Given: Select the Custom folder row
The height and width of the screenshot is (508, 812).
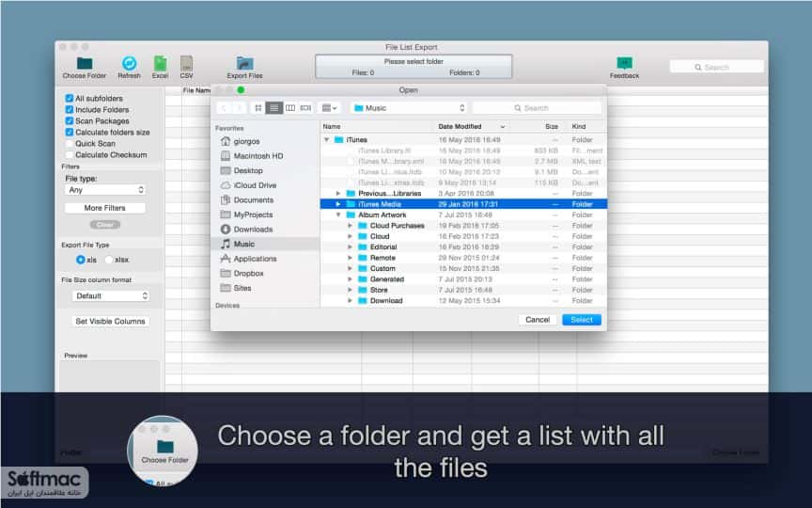Looking at the screenshot, I should pyautogui.click(x=463, y=268).
